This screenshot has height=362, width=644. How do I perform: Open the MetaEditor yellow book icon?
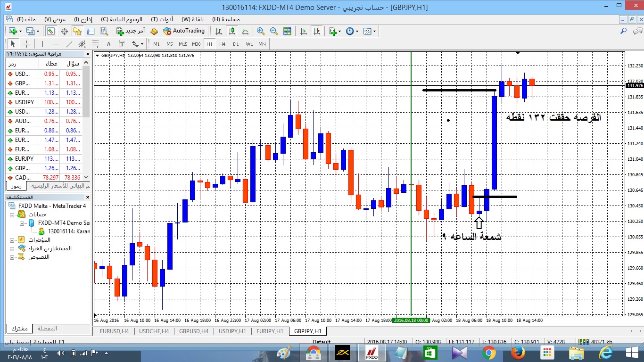(x=154, y=31)
